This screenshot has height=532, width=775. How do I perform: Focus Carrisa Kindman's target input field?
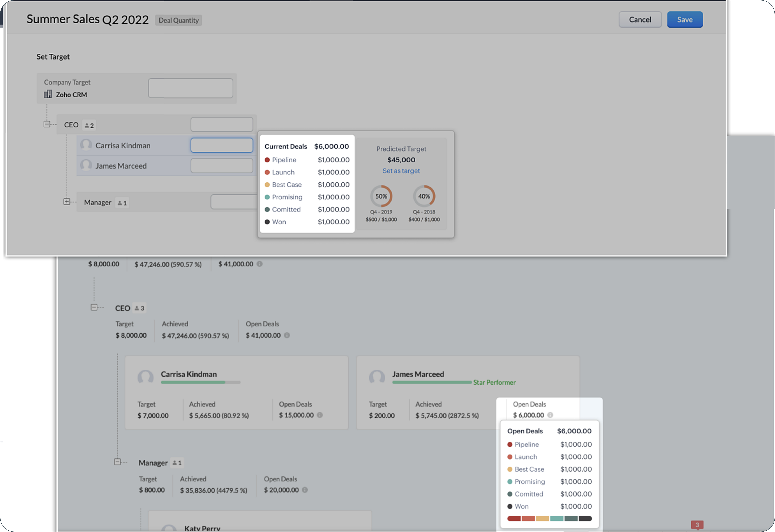click(222, 145)
